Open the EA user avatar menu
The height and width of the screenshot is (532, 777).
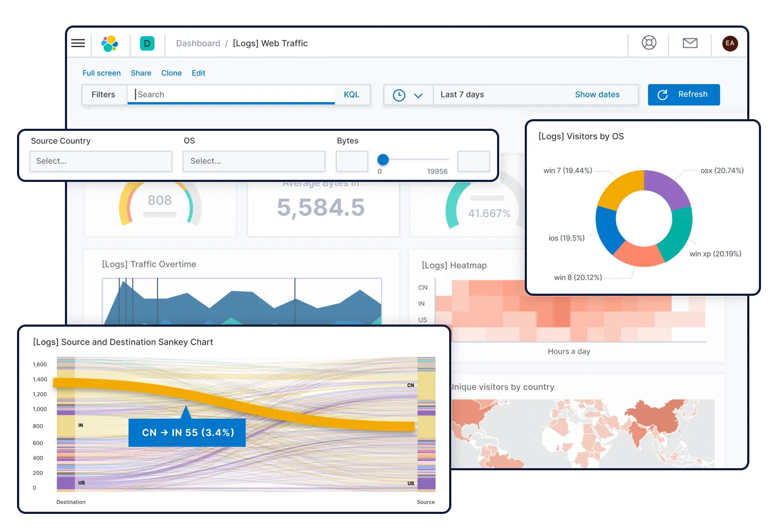point(730,43)
